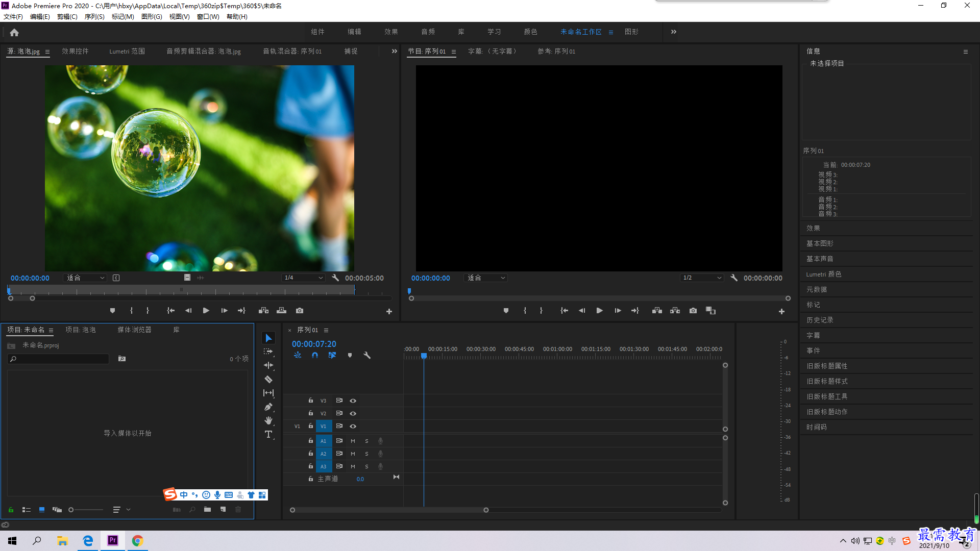
Task: Select the Ripple Edit tool
Action: coord(268,365)
